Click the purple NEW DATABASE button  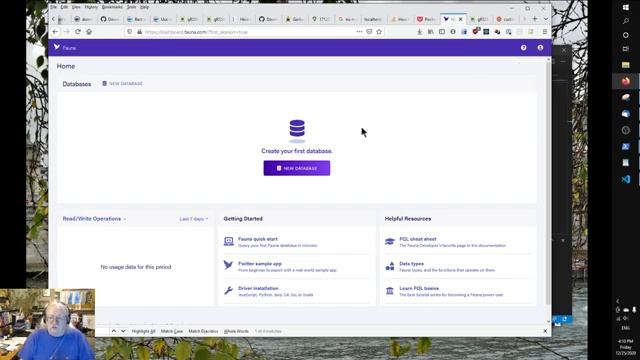point(297,168)
